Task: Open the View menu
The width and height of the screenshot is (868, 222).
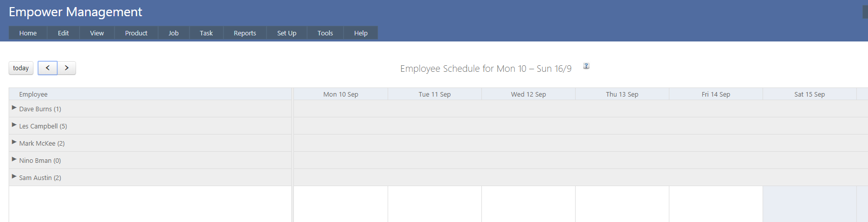Action: 97,33
